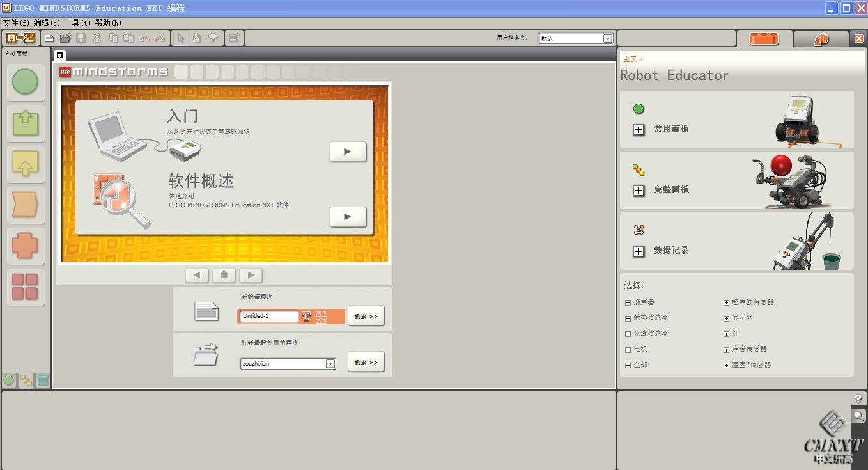Image resolution: width=868 pixels, height=470 pixels.
Task: Open the 文件 menu
Action: point(16,22)
